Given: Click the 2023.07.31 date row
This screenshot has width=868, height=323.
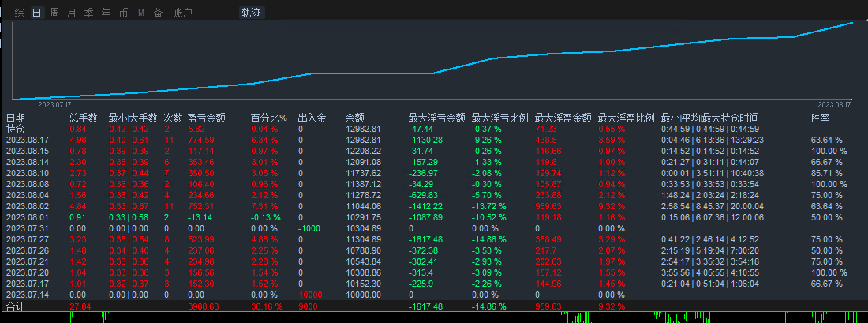Looking at the screenshot, I should point(28,228).
